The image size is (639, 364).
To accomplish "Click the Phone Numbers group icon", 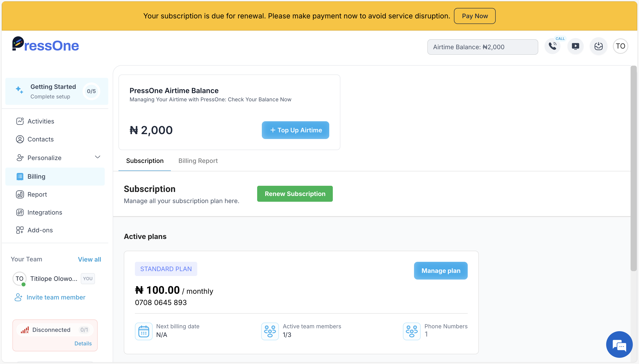I will coord(412,331).
